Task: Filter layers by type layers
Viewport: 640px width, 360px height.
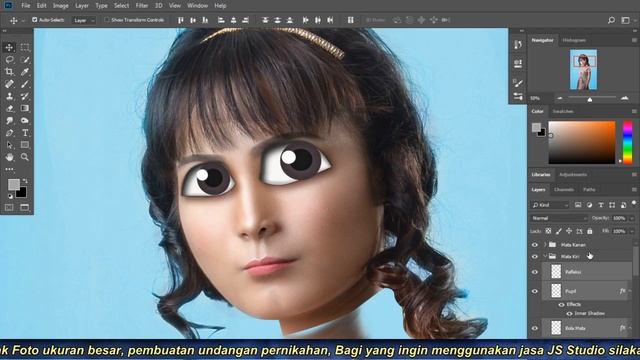Action: 600,205
